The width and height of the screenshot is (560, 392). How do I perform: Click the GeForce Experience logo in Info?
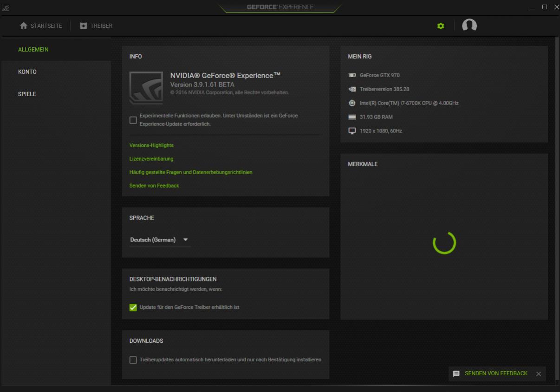pos(146,88)
